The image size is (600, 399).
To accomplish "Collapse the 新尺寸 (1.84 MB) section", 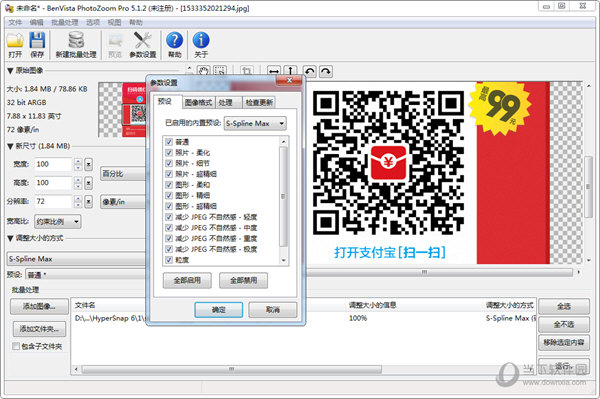I will click(x=10, y=146).
